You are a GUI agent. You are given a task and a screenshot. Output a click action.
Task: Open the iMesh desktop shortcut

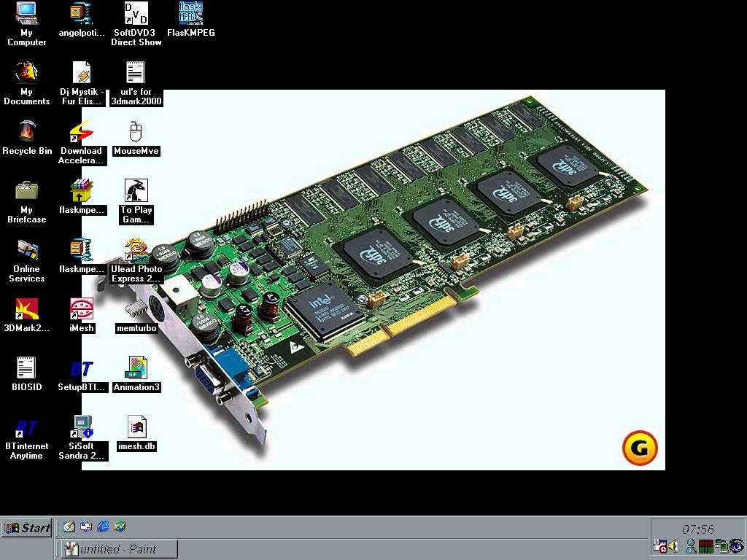point(82,309)
